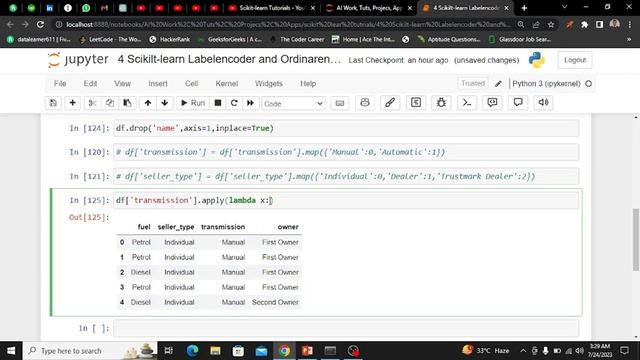Open The Coder Career bookmark
Viewport: 640px width, 360px height.
point(297,40)
